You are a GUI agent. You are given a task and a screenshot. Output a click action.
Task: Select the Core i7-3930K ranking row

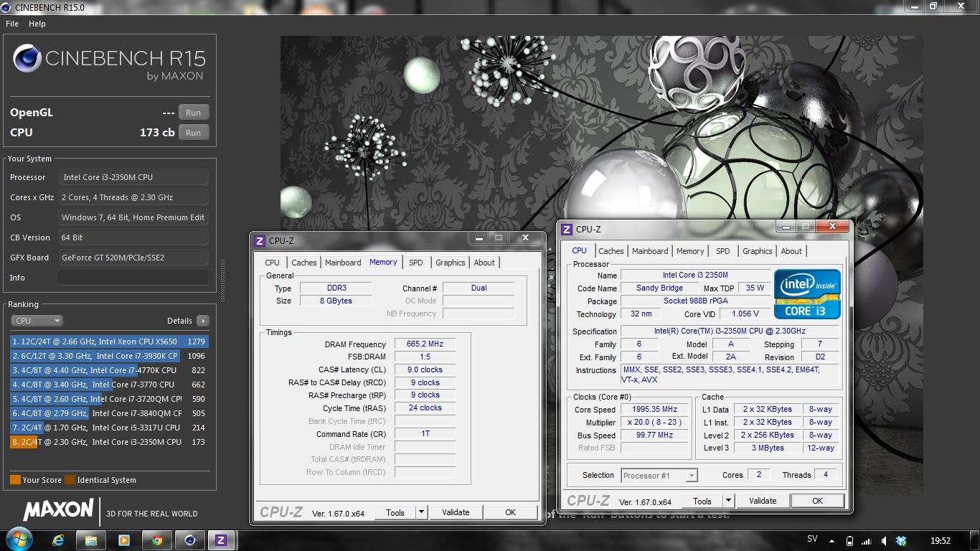coord(109,356)
